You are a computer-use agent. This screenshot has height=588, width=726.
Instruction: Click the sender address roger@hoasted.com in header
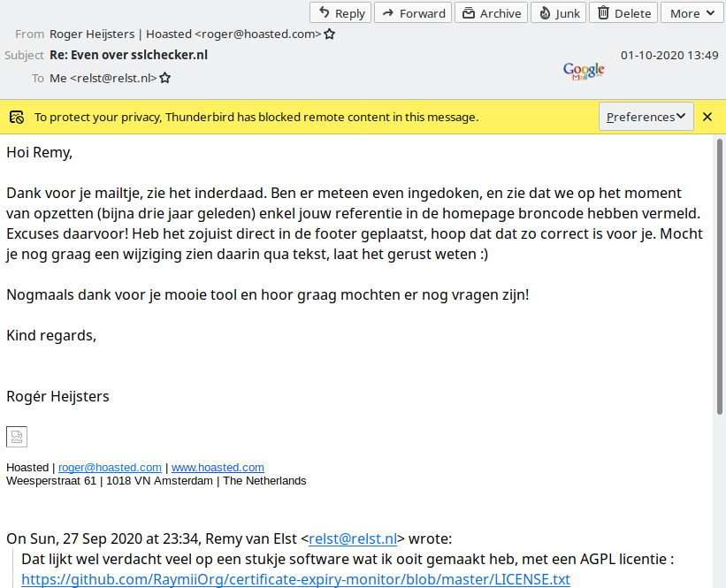257,34
